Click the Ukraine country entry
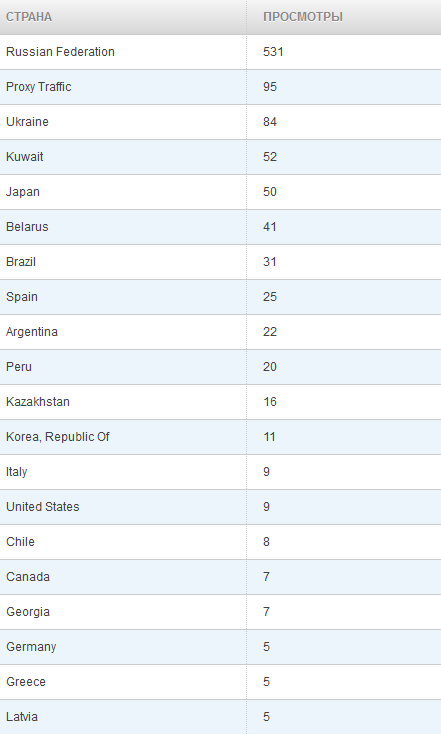Screen dimensions: 441x735 27,122
